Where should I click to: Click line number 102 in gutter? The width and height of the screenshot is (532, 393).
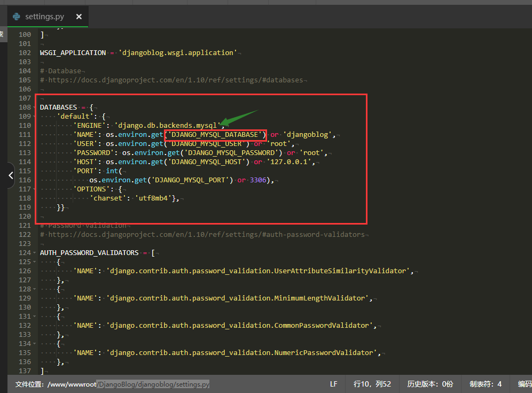point(25,52)
